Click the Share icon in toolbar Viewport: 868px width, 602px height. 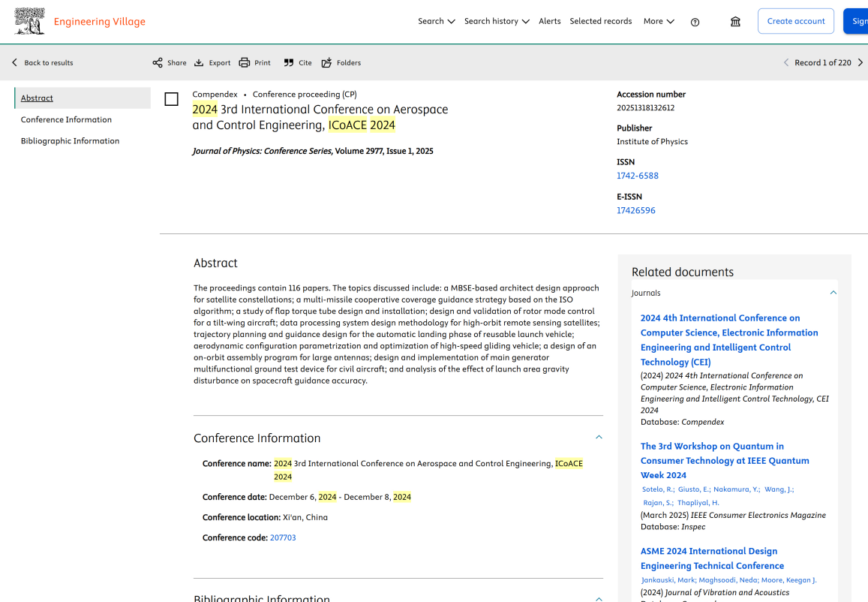pyautogui.click(x=158, y=62)
